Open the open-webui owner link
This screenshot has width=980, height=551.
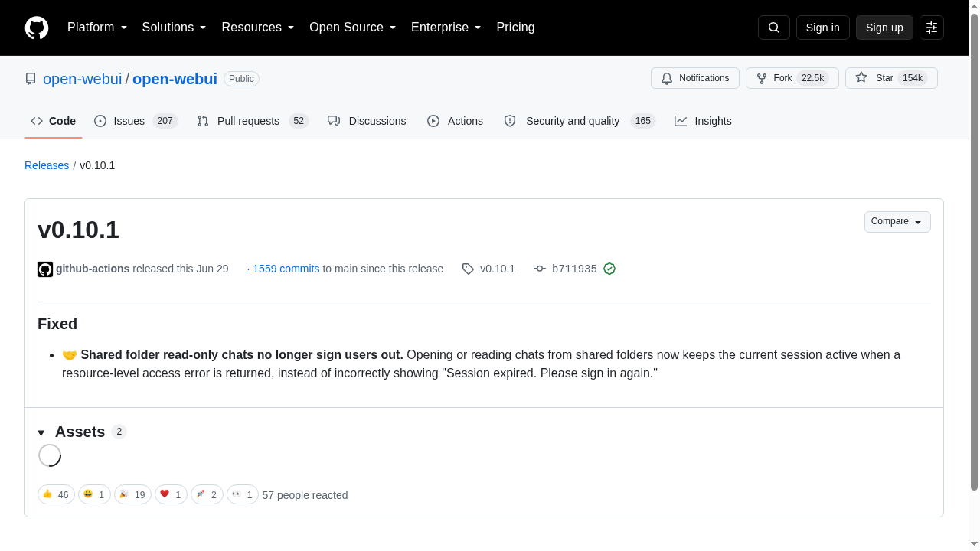click(x=82, y=79)
